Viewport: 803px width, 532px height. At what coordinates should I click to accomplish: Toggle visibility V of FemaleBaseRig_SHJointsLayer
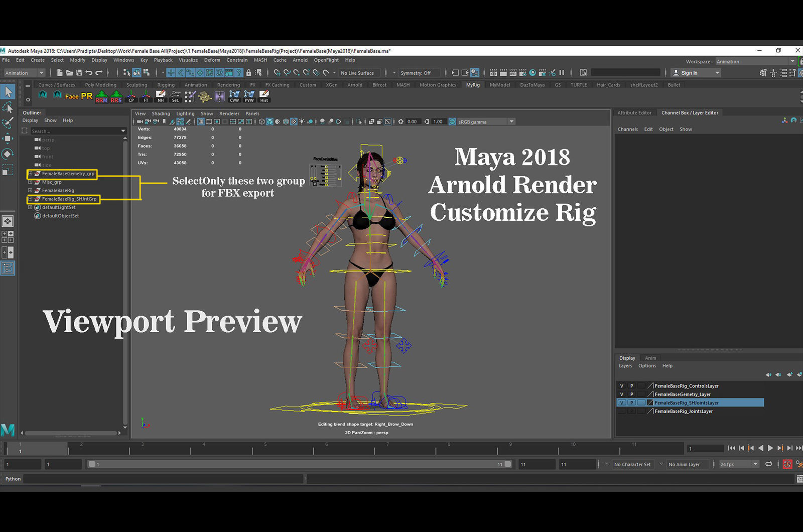[622, 403]
